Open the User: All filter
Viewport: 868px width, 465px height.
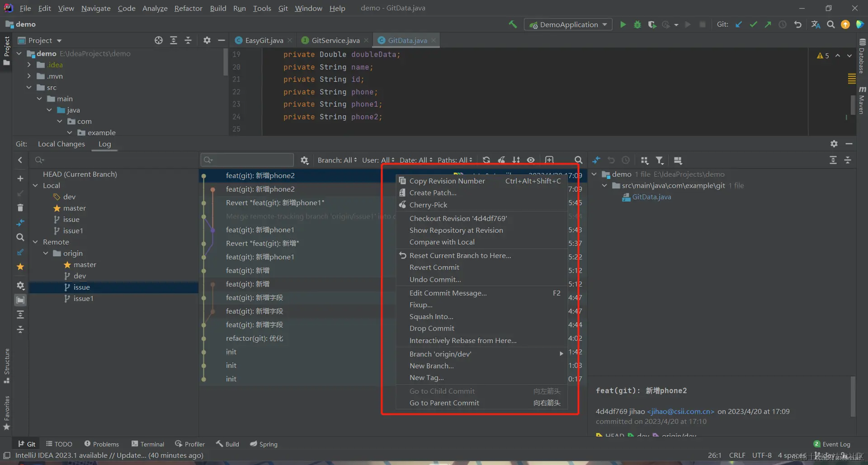tap(378, 160)
